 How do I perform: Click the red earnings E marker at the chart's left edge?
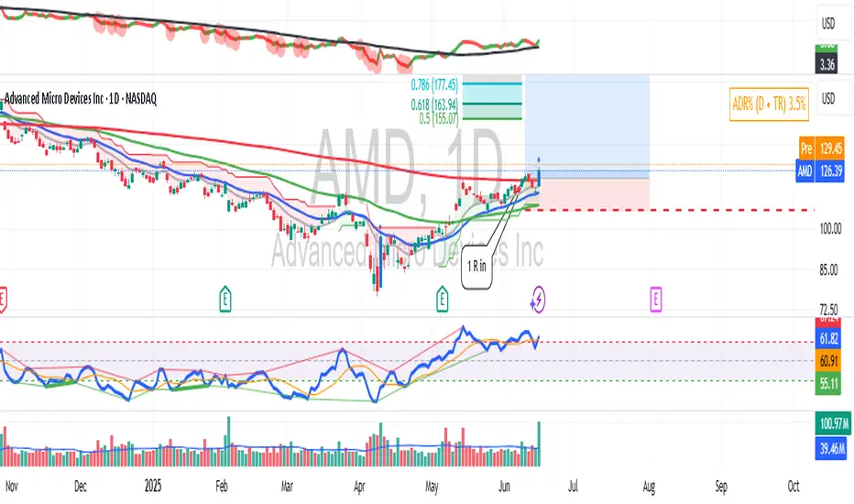coord(4,297)
